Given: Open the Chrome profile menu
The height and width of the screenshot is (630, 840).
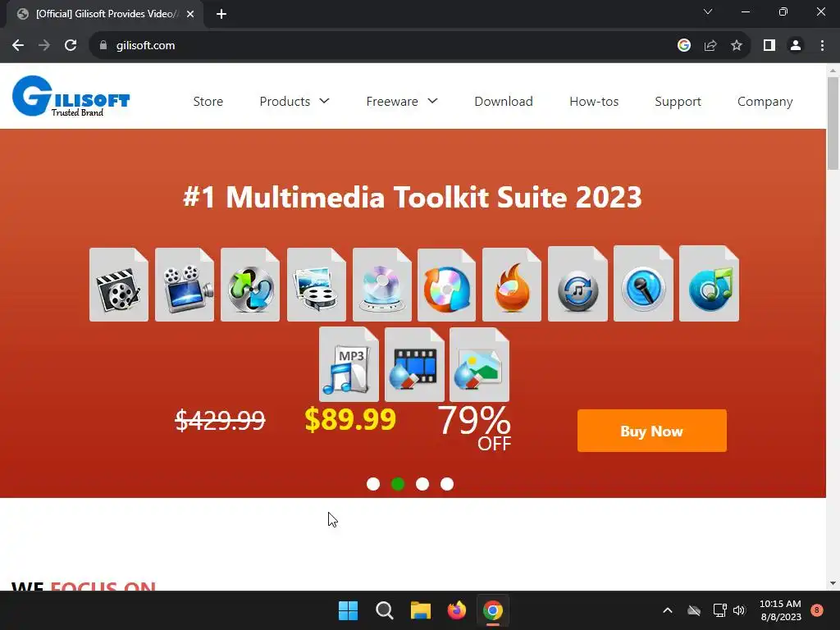Looking at the screenshot, I should pyautogui.click(x=796, y=46).
